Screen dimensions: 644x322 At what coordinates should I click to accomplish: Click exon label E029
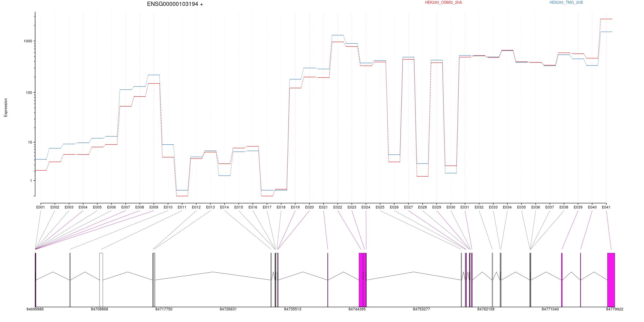point(437,207)
